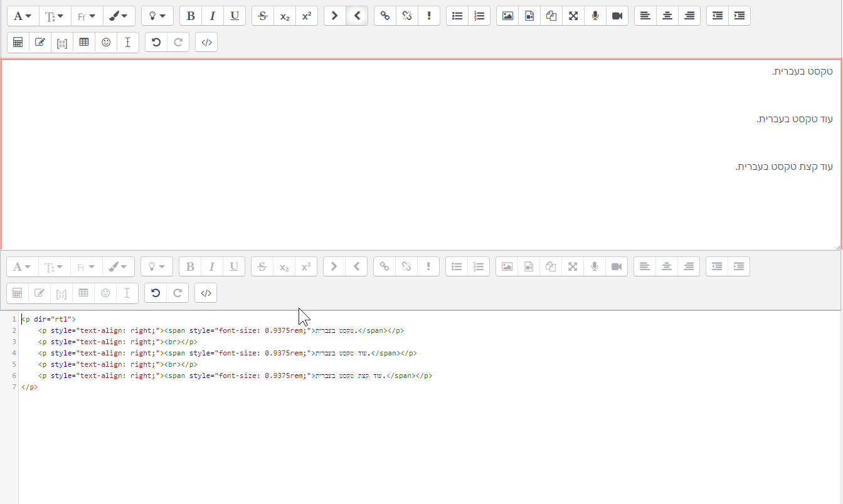
Task: Open paragraph styles dropdown in active top toolbar
Action: 23,16
